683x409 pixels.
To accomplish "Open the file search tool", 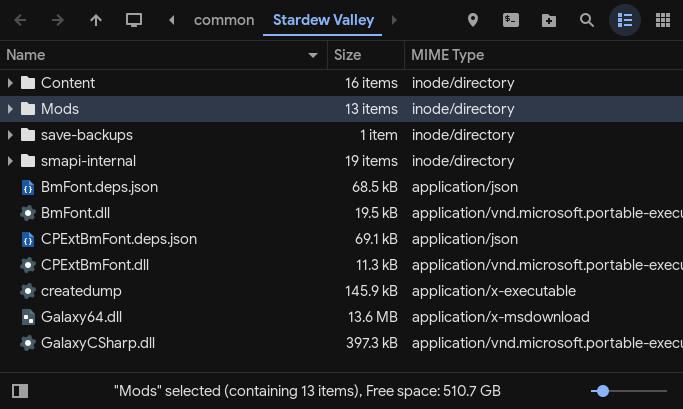I will click(x=587, y=20).
